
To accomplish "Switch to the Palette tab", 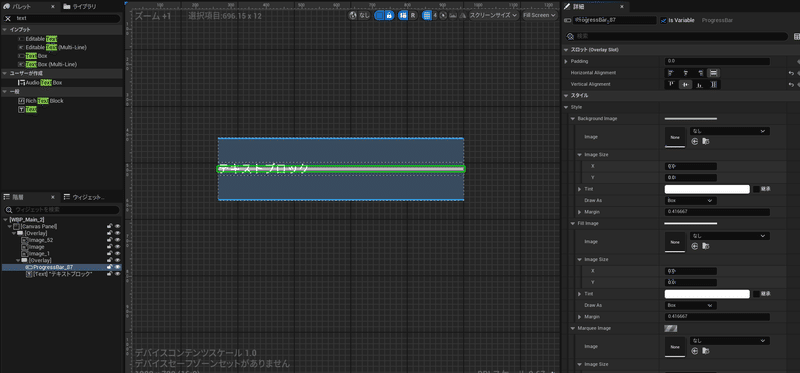I will (x=21, y=7).
